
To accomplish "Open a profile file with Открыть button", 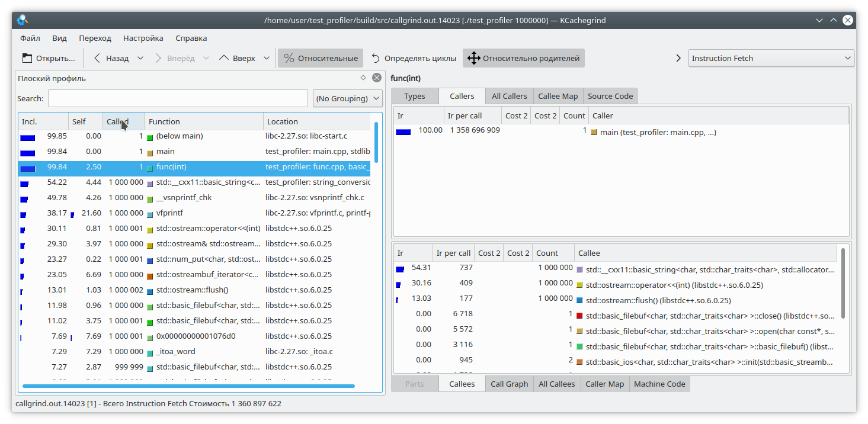I will [x=49, y=58].
